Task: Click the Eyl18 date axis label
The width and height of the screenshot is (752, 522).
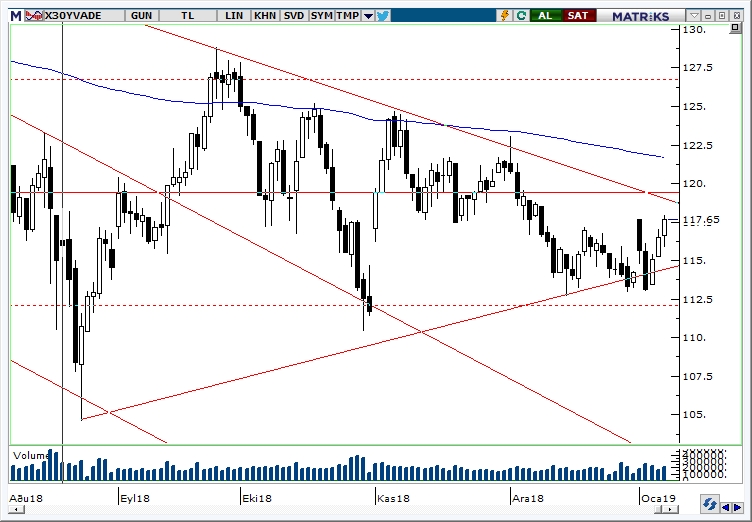Action: pos(135,498)
